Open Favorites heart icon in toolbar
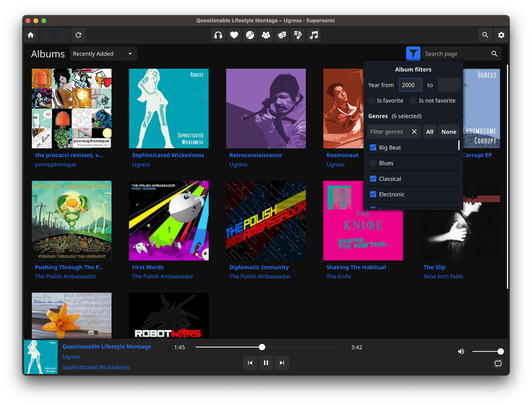The height and width of the screenshot is (405, 532). pos(234,35)
